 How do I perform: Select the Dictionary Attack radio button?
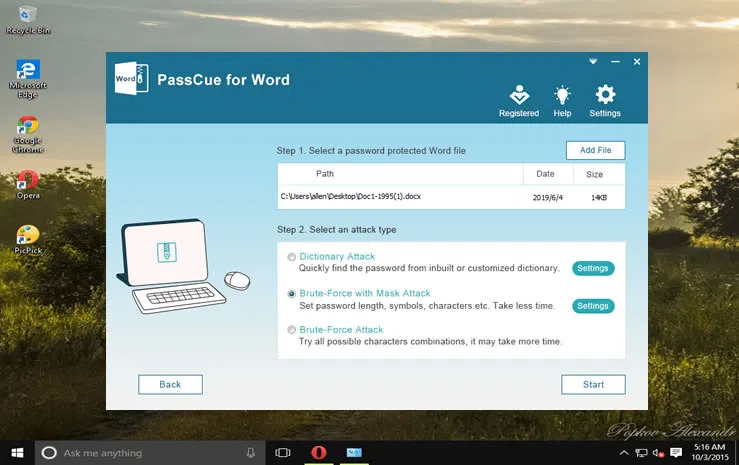pyautogui.click(x=292, y=257)
